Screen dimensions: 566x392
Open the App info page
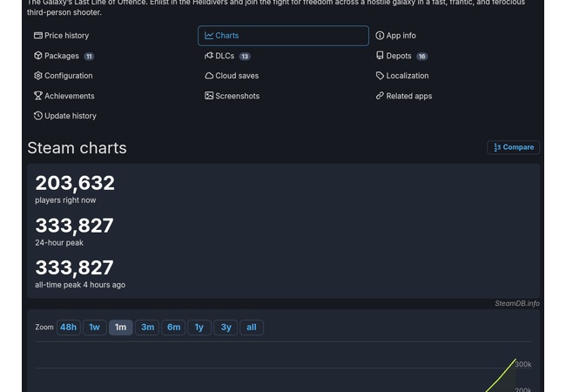coord(395,36)
